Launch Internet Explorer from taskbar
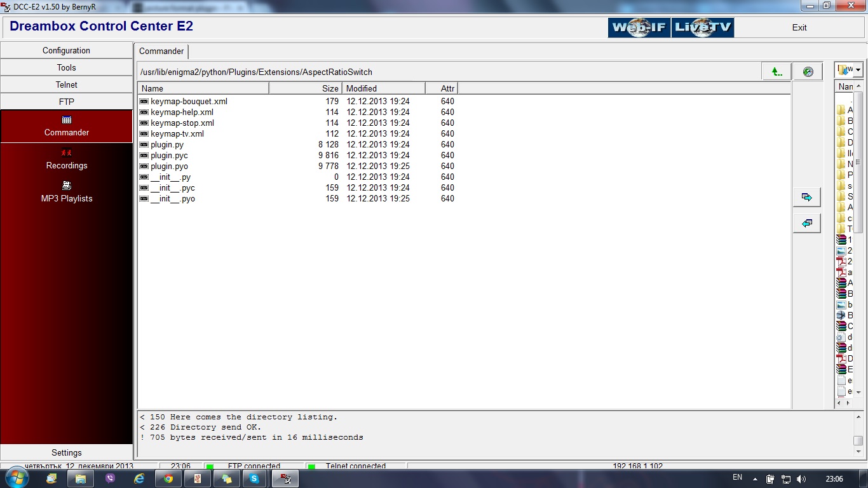The width and height of the screenshot is (868, 488). [x=139, y=478]
